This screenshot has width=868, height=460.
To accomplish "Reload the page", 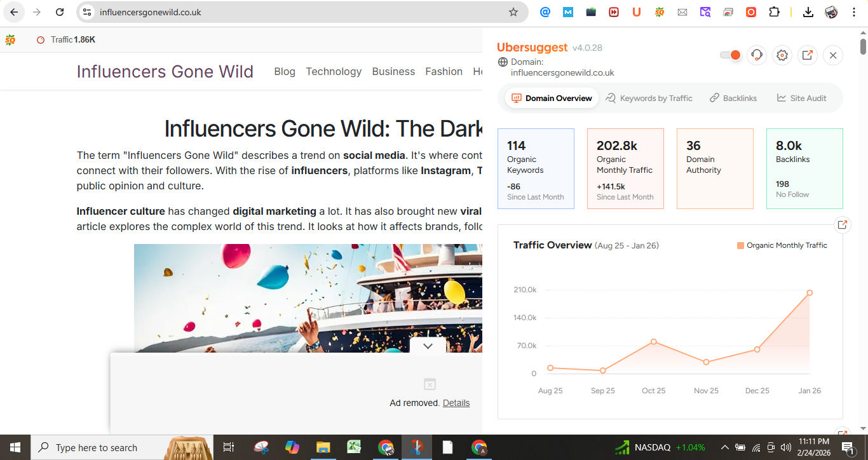I will (x=60, y=12).
